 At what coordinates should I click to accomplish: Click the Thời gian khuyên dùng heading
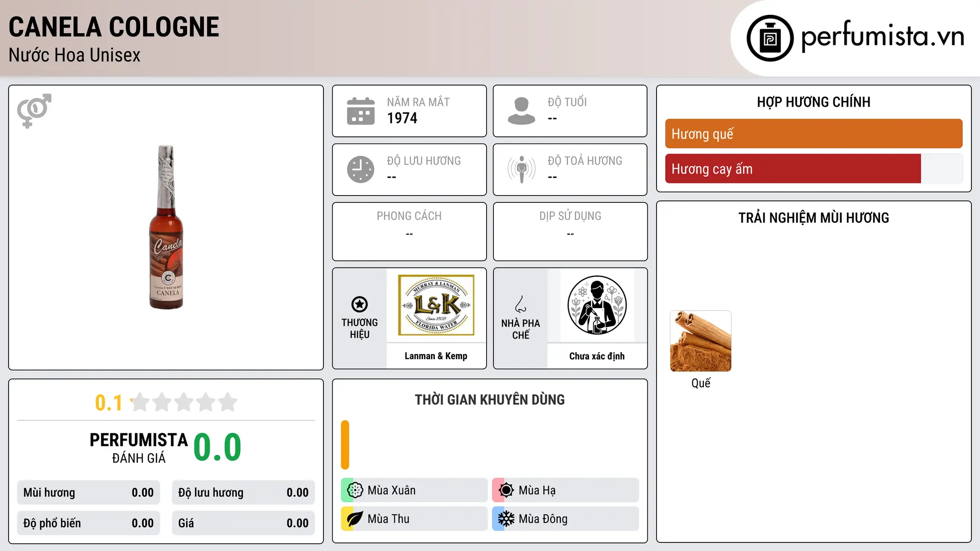(490, 400)
